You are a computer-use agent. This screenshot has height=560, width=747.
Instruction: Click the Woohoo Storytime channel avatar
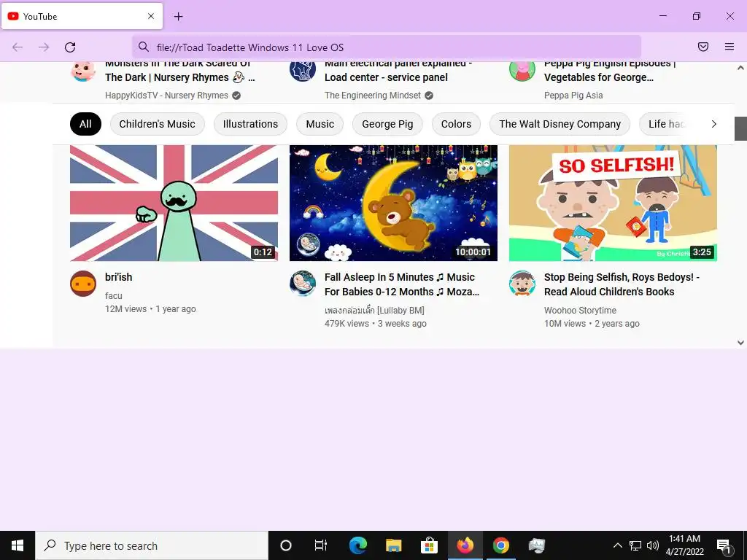pos(522,284)
